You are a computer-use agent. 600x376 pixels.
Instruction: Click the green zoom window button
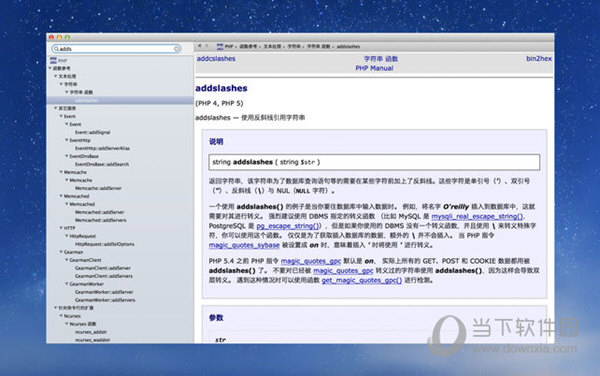[x=67, y=37]
